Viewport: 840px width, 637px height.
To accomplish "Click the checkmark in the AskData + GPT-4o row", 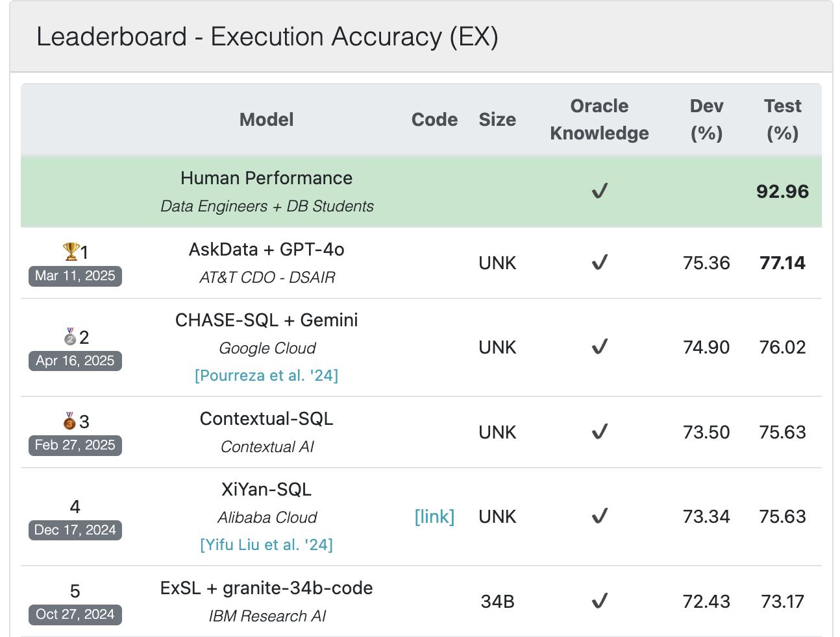I will (600, 263).
